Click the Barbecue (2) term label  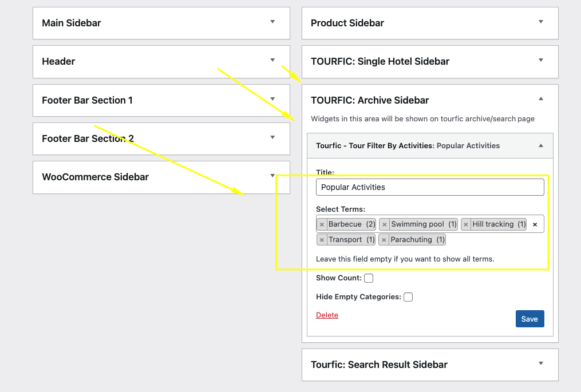351,224
